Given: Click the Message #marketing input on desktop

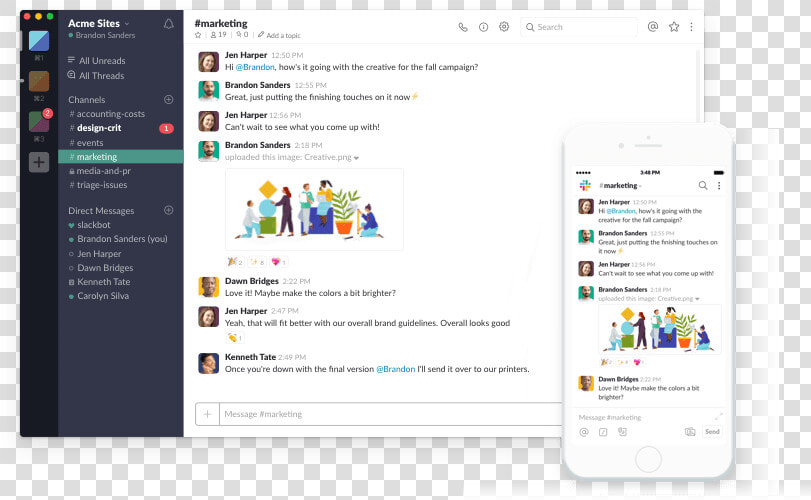Looking at the screenshot, I should 391,414.
